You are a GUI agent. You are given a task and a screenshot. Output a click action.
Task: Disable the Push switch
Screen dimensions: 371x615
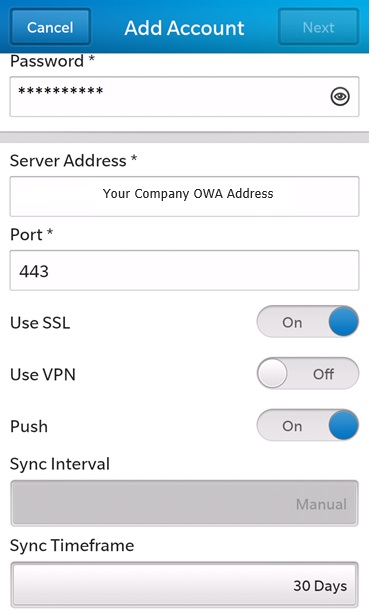pos(308,426)
